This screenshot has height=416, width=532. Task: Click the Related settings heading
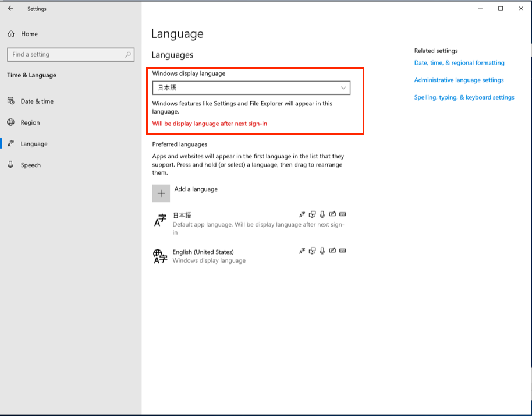pyautogui.click(x=435, y=51)
